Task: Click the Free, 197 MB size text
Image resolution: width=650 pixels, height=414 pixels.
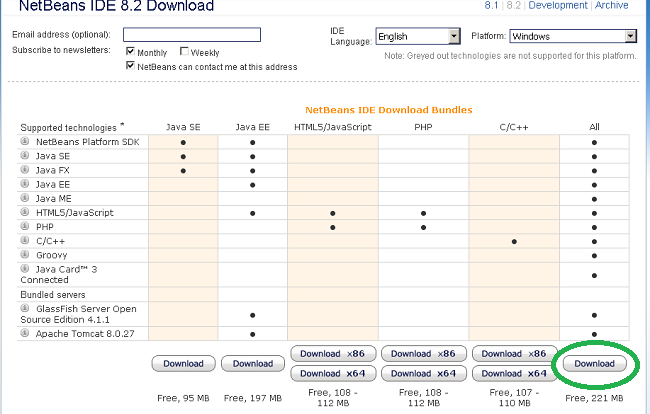Action: [x=253, y=398]
